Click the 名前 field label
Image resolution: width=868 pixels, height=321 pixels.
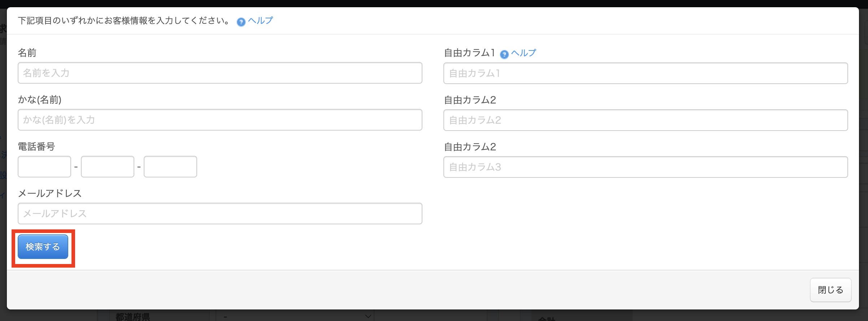point(27,53)
